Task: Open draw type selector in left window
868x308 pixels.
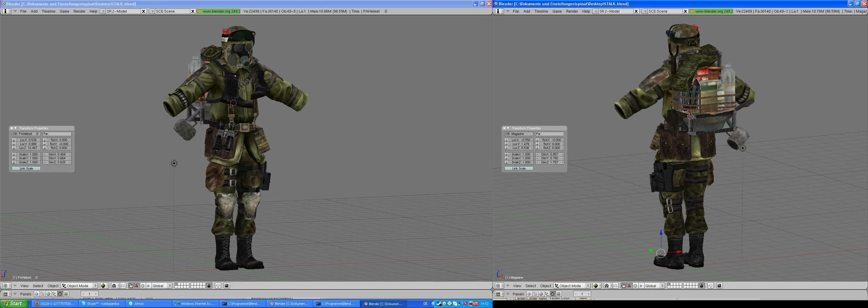Action: pyautogui.click(x=104, y=286)
